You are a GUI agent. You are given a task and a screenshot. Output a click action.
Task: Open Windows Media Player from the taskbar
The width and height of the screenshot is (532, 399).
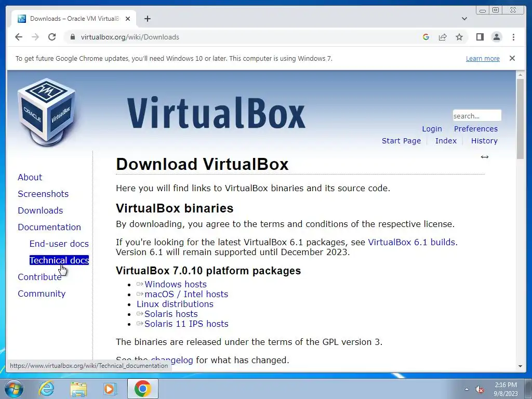pos(110,389)
